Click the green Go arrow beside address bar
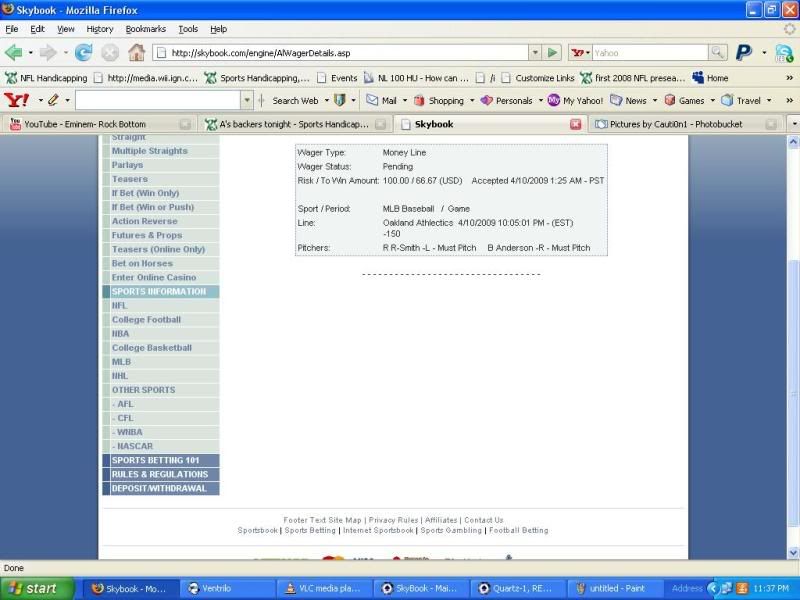The height and width of the screenshot is (600, 800). [x=552, y=53]
